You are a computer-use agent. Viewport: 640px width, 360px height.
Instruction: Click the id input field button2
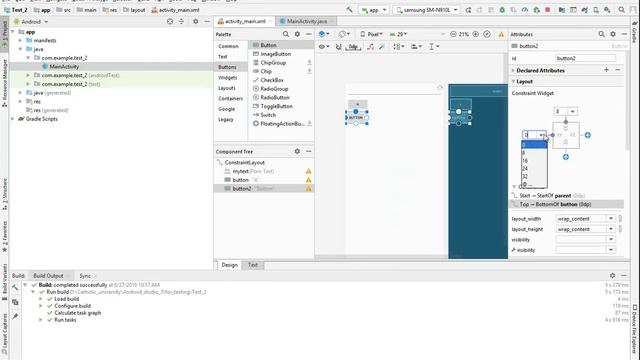point(585,58)
